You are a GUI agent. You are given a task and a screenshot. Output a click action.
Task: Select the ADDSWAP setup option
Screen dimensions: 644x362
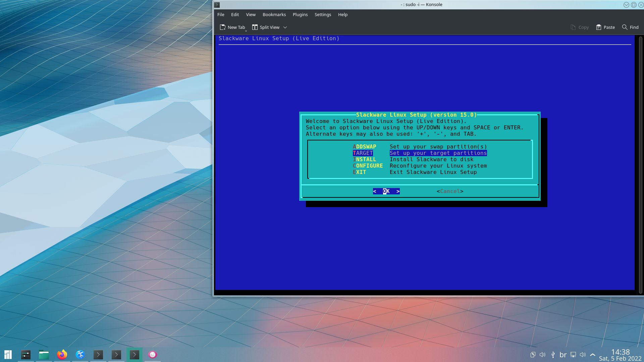click(x=364, y=147)
